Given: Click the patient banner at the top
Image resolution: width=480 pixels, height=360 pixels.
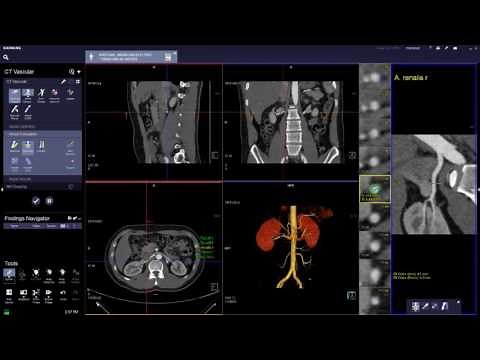Looking at the screenshot, I should 131,57.
